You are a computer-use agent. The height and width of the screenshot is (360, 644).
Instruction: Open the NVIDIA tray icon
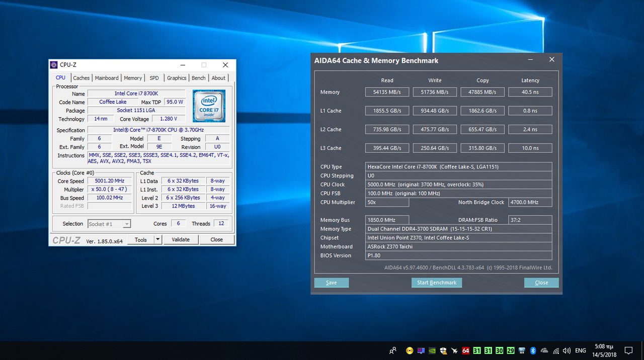(432, 350)
